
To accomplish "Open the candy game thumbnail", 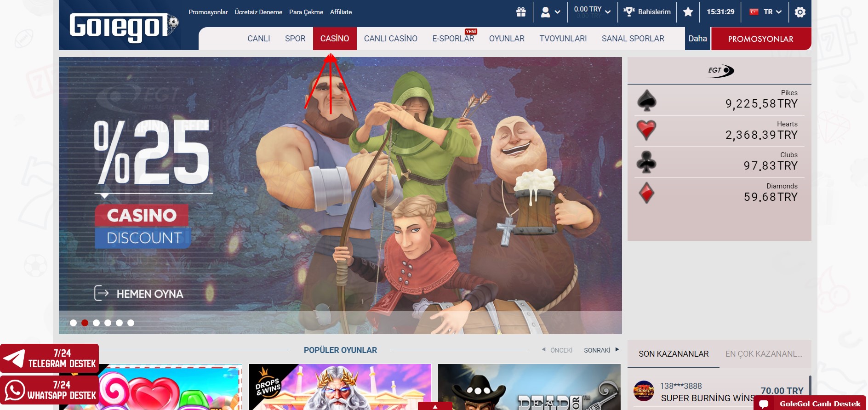I will [x=151, y=387].
